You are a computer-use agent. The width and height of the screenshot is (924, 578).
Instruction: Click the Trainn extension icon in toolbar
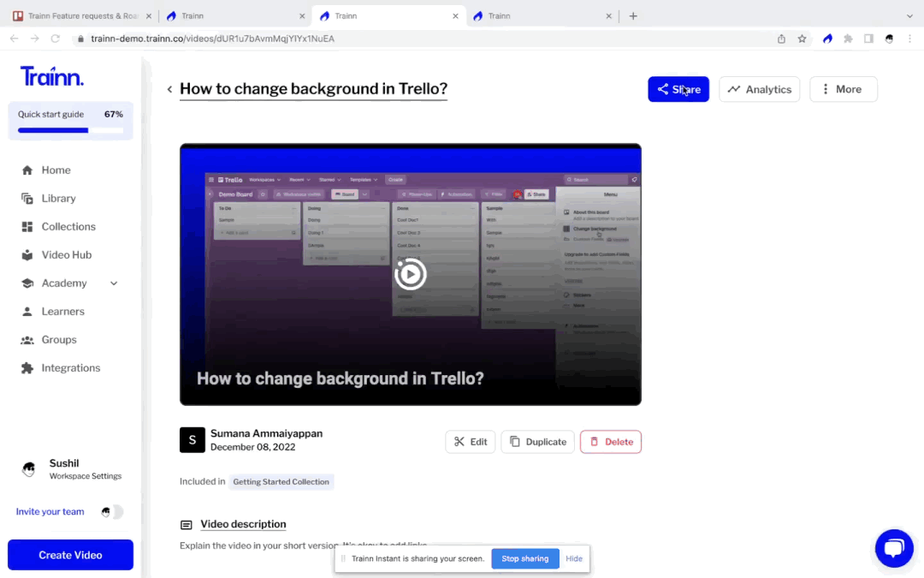pyautogui.click(x=827, y=39)
